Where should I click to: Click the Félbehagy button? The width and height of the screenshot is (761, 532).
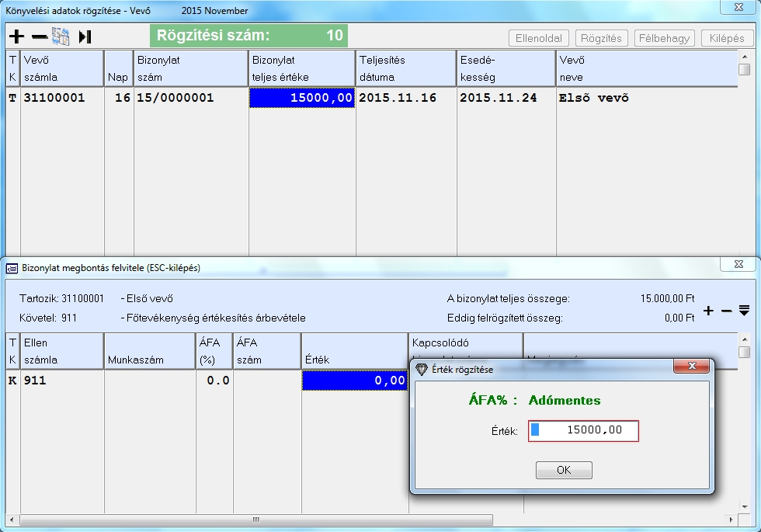pyautogui.click(x=664, y=38)
